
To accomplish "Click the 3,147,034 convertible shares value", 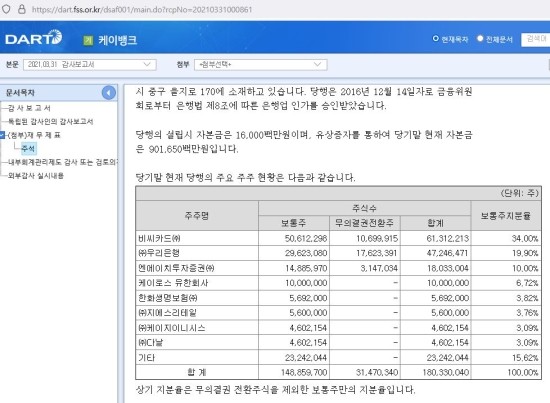I will point(379,268).
